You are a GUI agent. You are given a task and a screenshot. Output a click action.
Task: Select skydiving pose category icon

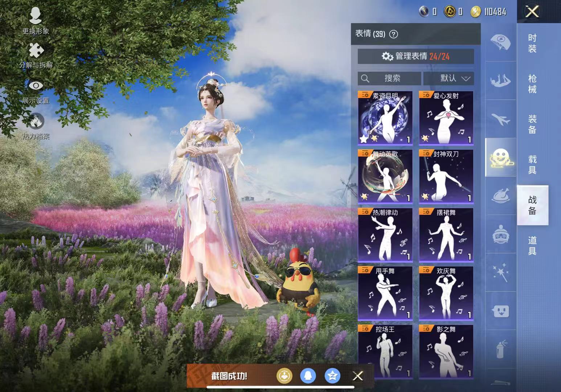click(x=500, y=81)
